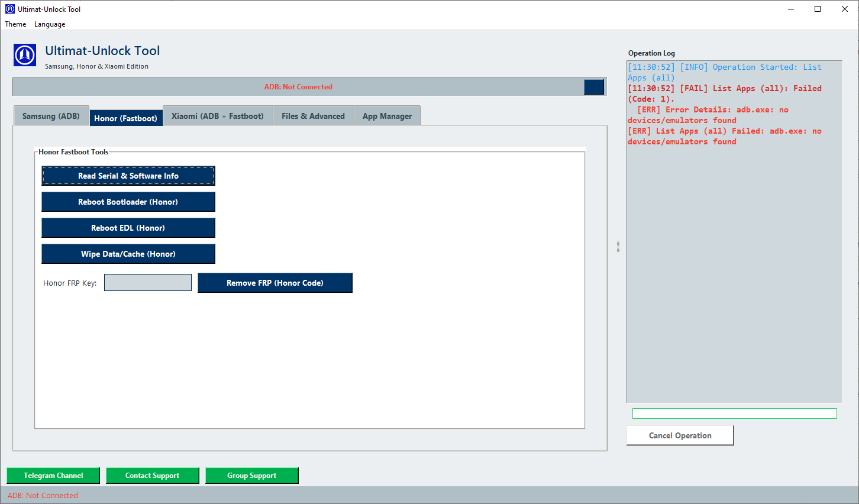Open the Language menu
This screenshot has height=504, width=859.
click(x=49, y=24)
